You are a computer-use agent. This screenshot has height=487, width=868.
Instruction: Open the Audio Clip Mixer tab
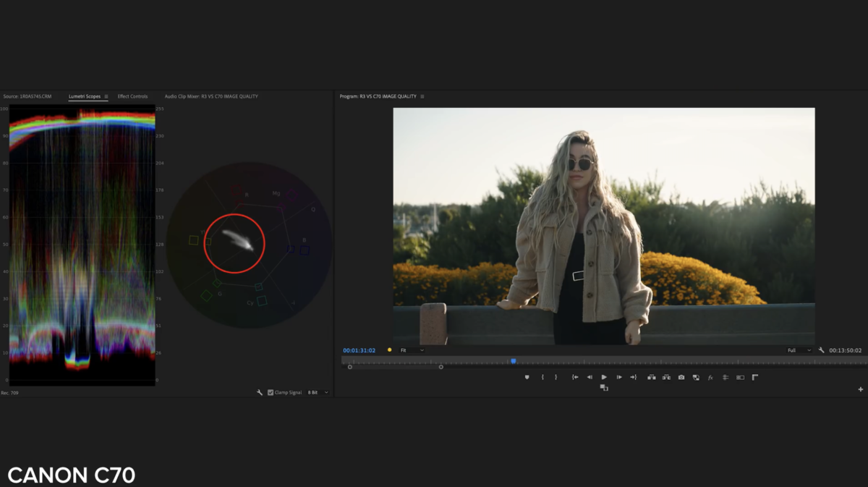211,96
